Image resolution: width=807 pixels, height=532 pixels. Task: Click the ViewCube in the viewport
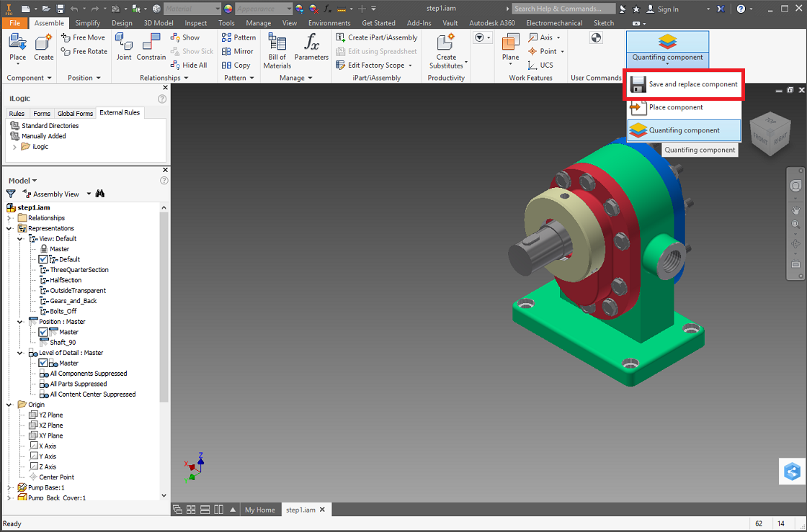coord(770,135)
